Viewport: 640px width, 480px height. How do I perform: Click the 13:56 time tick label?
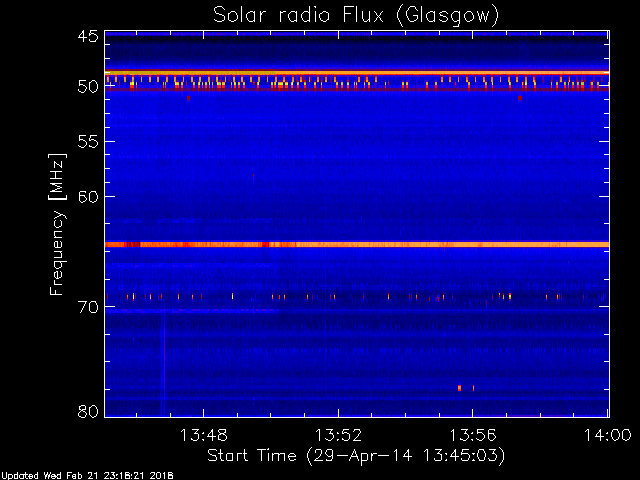(473, 436)
